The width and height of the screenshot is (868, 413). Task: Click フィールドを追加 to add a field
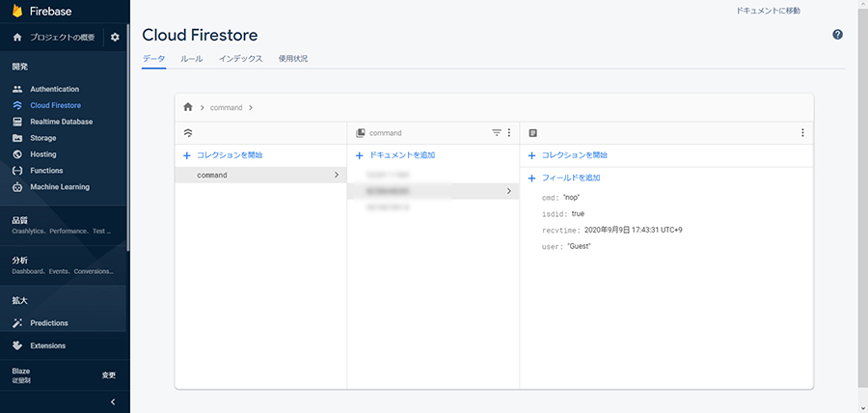(571, 179)
